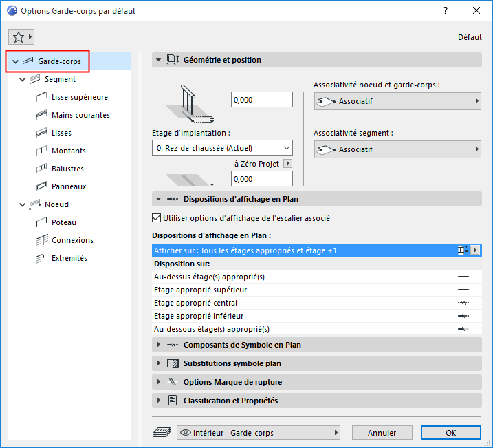Click the Etage approprié supérieur line symbol
The height and width of the screenshot is (448, 493).
[x=463, y=290]
